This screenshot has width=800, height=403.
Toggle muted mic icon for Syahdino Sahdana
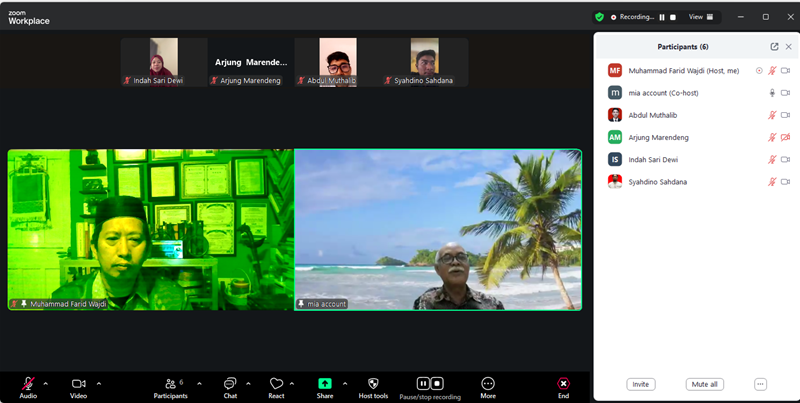point(772,182)
